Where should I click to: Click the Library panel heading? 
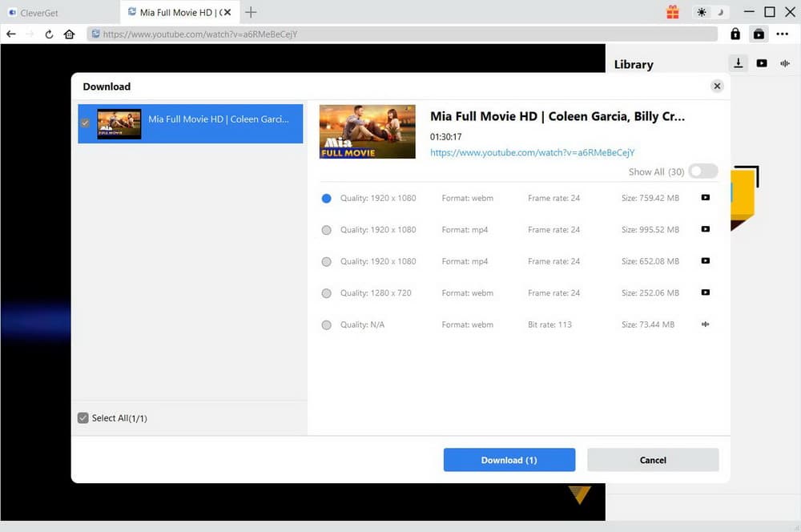pyautogui.click(x=634, y=64)
